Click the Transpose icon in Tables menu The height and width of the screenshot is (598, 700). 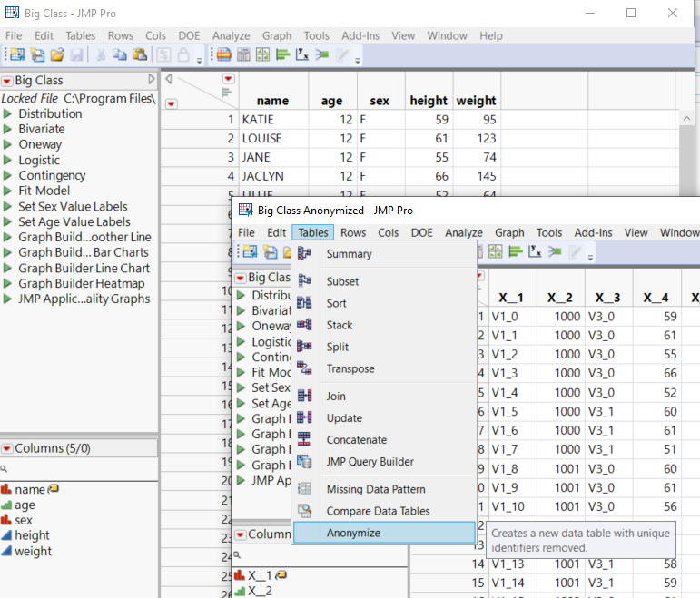pyautogui.click(x=305, y=368)
